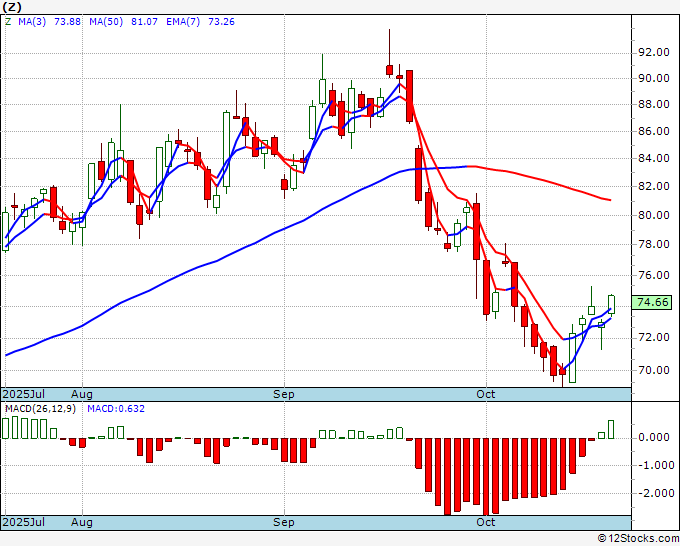Click the last green MACD histogram bar
This screenshot has width=680, height=546.
tap(611, 429)
